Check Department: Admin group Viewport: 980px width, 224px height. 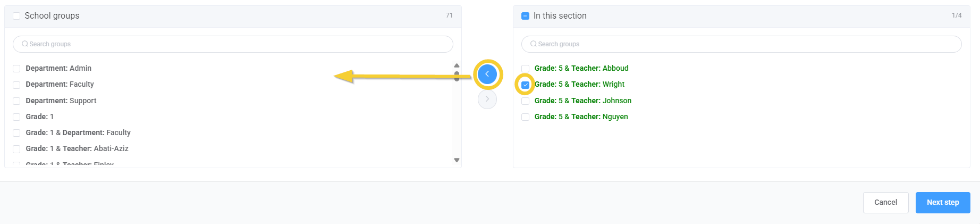coord(16,69)
